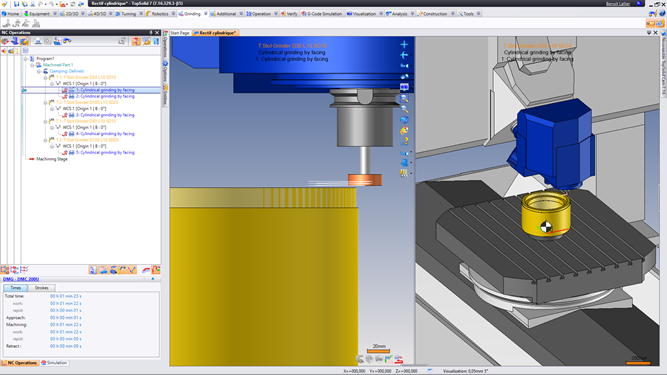Viewport: 667px width, 375px height.
Task: Click the help question mark icon in viewport
Action: pos(405,141)
